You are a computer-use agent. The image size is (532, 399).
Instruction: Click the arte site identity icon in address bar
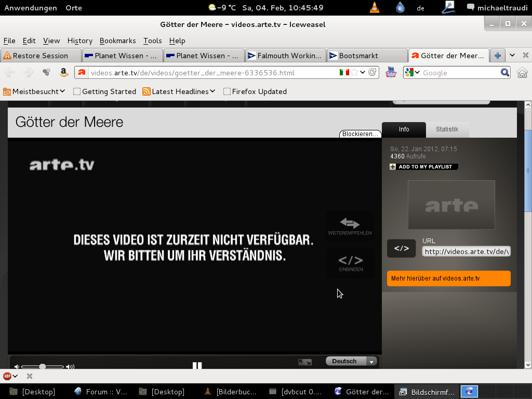point(82,72)
